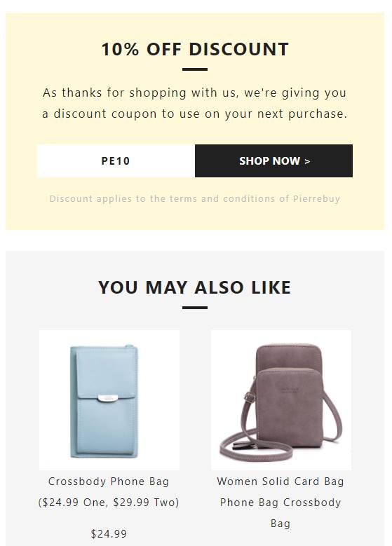Open the Crossbody Phone Bag title link
This screenshot has height=546, width=392.
click(x=109, y=491)
